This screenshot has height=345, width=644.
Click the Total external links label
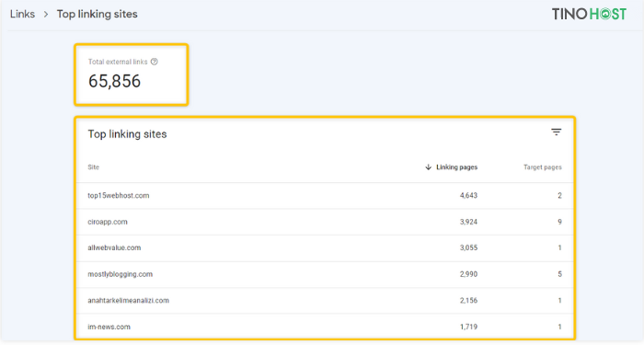click(118, 62)
